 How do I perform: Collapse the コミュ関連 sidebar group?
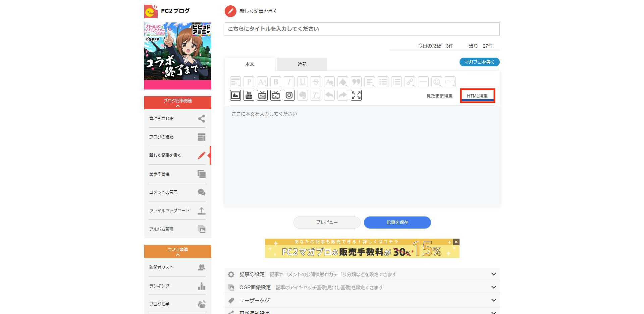pos(178,251)
